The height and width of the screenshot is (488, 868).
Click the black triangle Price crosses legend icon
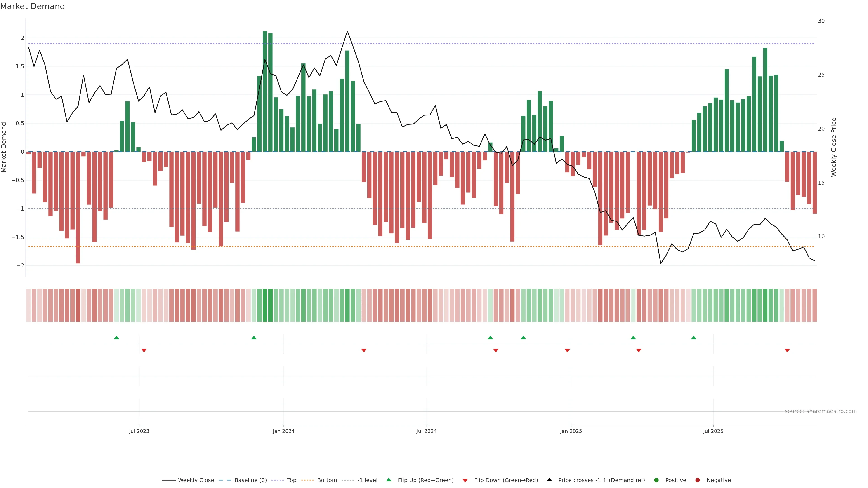tap(549, 480)
